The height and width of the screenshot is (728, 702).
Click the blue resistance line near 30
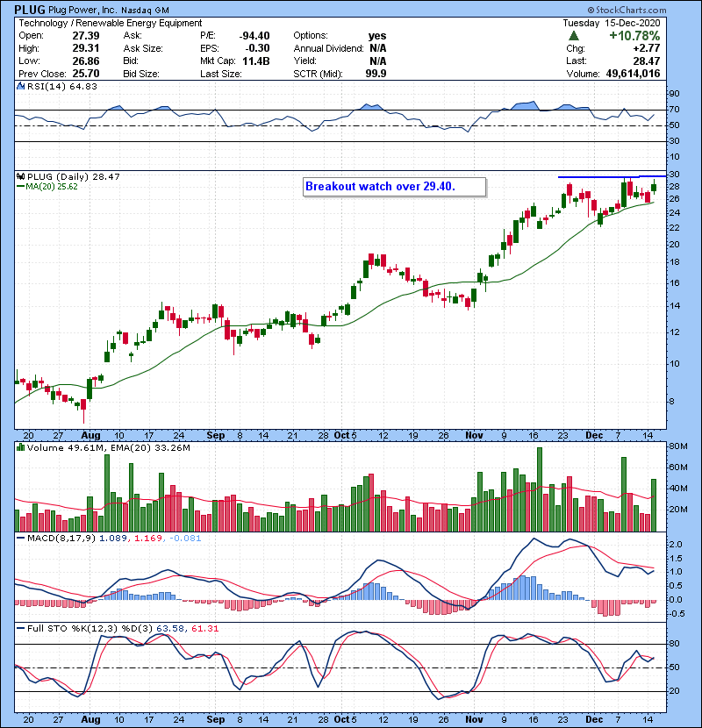(x=612, y=176)
